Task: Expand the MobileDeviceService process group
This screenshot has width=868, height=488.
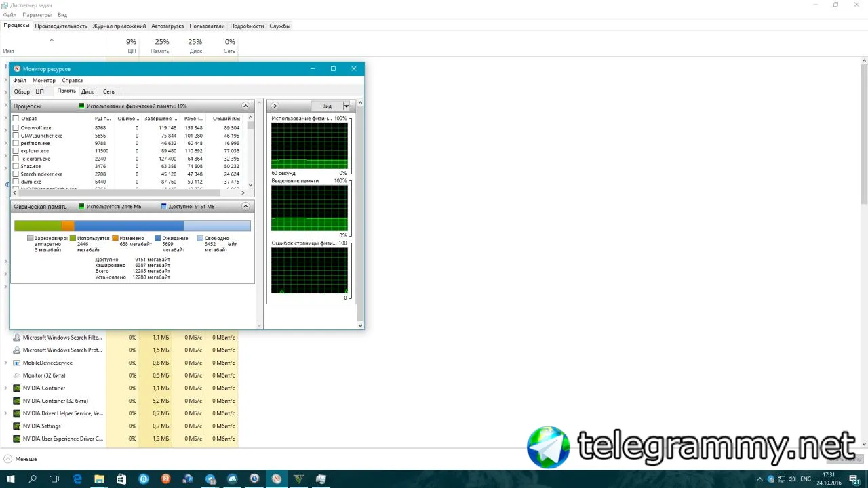Action: [6, 363]
